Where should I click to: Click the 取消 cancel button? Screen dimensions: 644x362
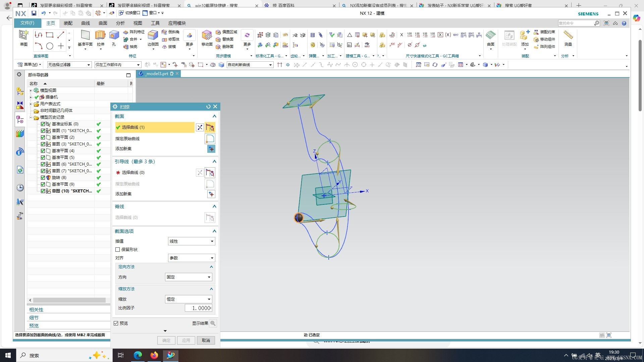coord(206,341)
